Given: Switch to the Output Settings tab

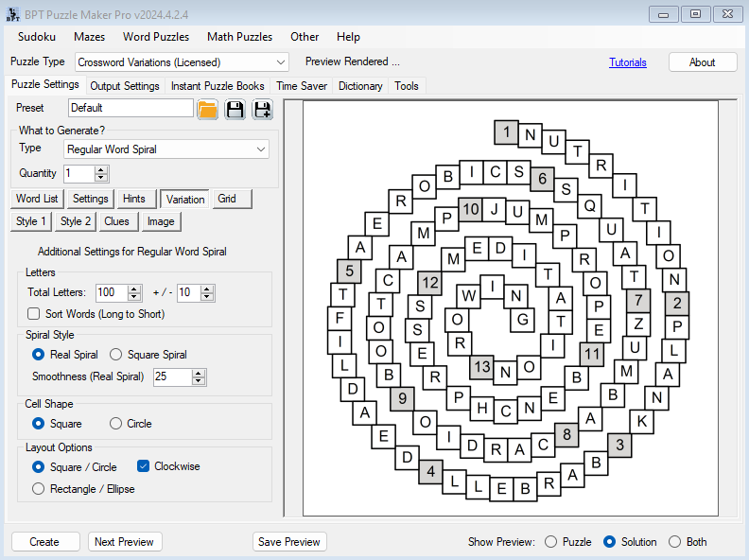Looking at the screenshot, I should click(x=125, y=86).
